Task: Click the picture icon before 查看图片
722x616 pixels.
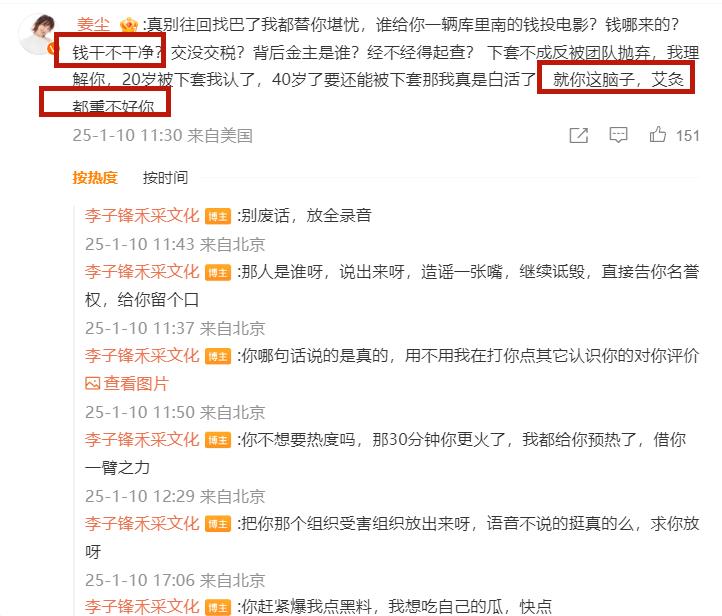Action: click(x=93, y=383)
